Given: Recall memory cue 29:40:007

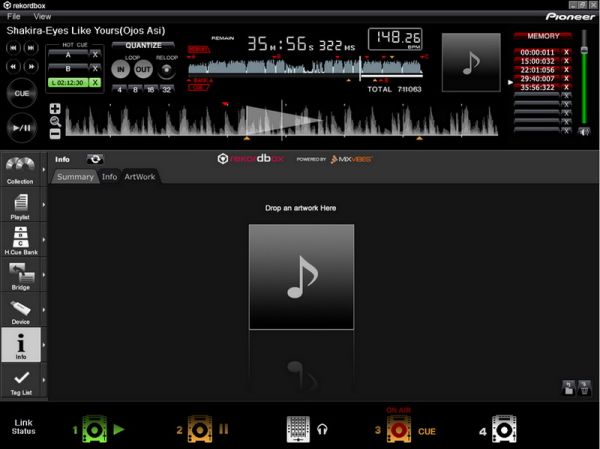Looking at the screenshot, I should [x=537, y=78].
